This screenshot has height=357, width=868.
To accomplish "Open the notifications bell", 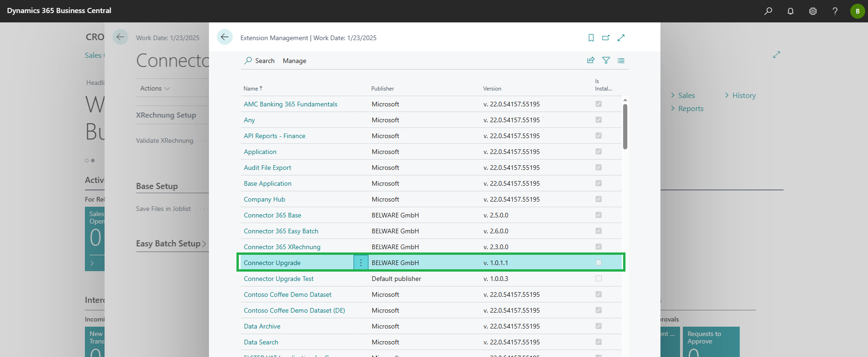I will click(791, 11).
